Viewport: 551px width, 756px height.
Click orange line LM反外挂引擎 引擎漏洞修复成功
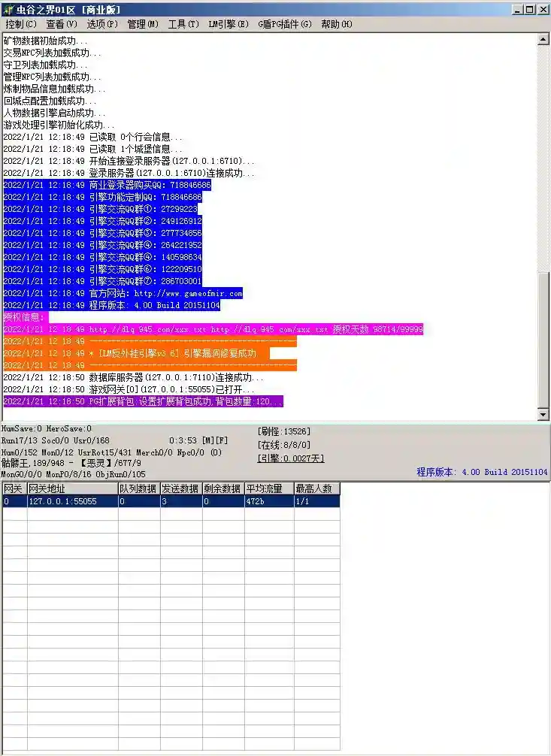(x=137, y=353)
